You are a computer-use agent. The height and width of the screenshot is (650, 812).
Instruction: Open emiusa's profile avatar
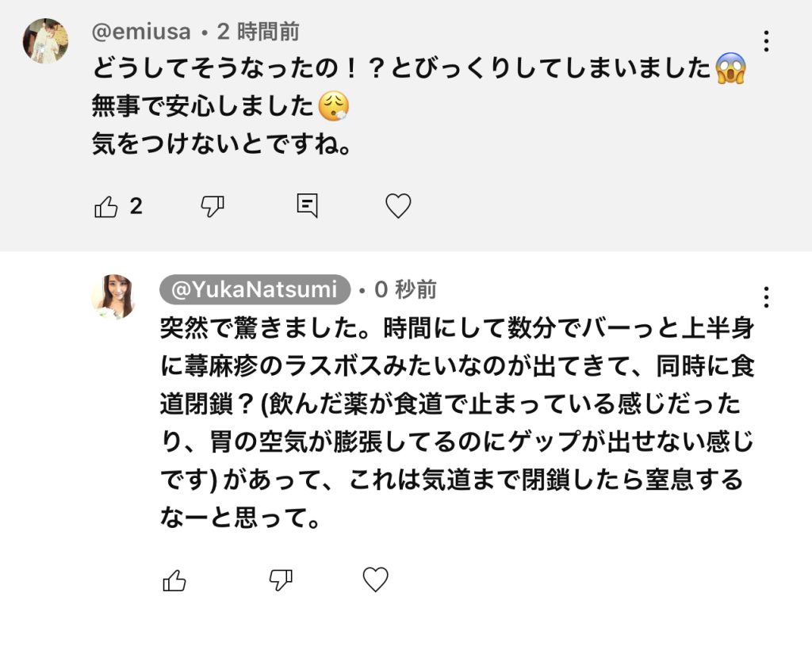tap(45, 40)
